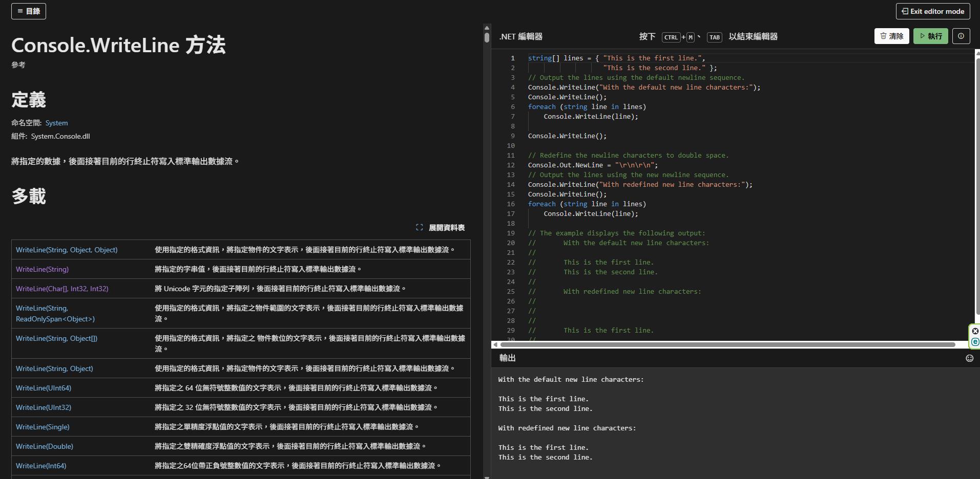Open WriteLine(Single) overload link
The image size is (980, 479).
click(43, 427)
